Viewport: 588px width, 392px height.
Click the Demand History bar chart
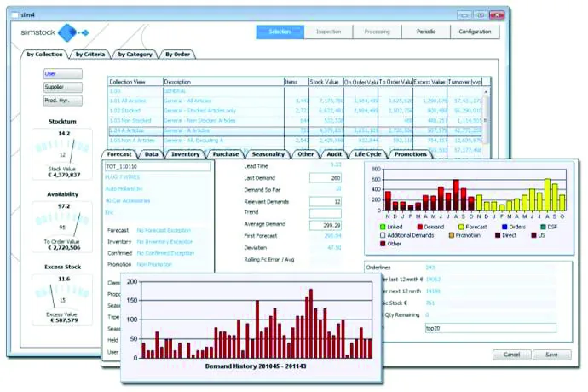[x=256, y=320]
